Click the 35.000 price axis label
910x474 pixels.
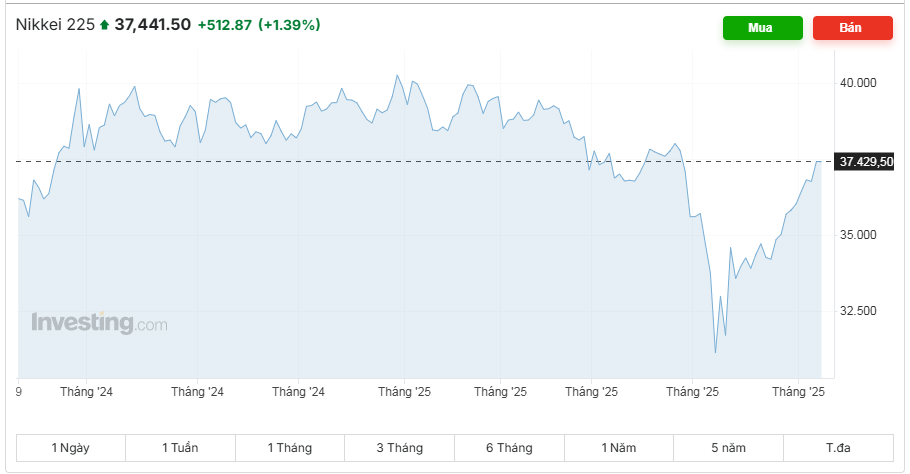tap(860, 235)
